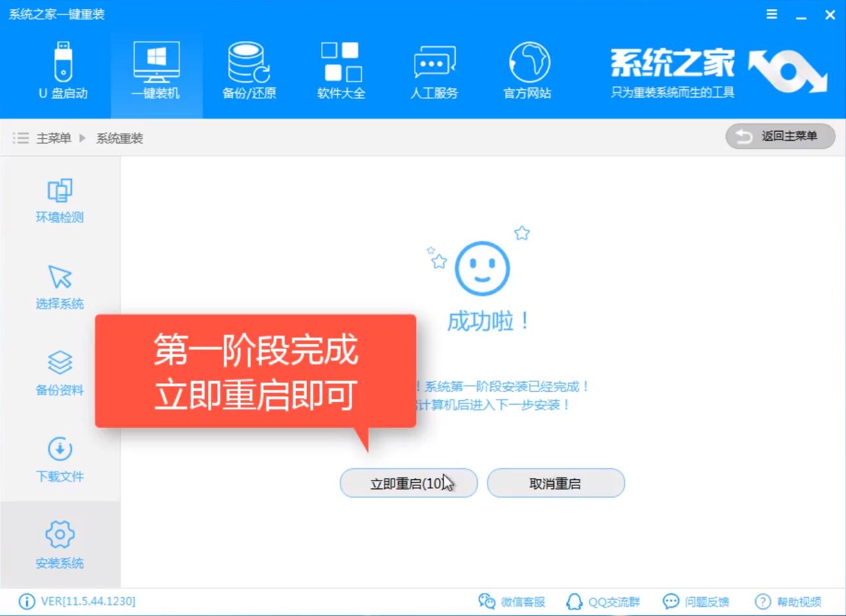Screen dimensions: 846x616
Task: Click 返回主菜单 to return to main menu
Action: point(780,137)
